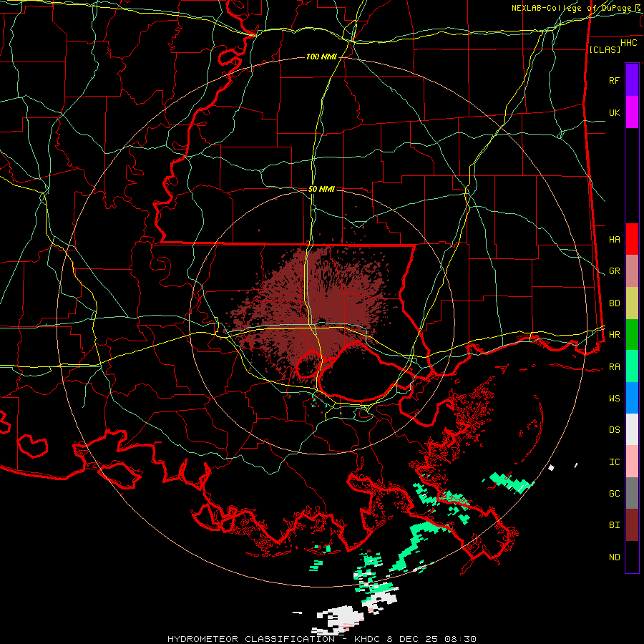Pick the RA mint-green legend swatch
Viewport: 644px width, 644px height.
632,366
